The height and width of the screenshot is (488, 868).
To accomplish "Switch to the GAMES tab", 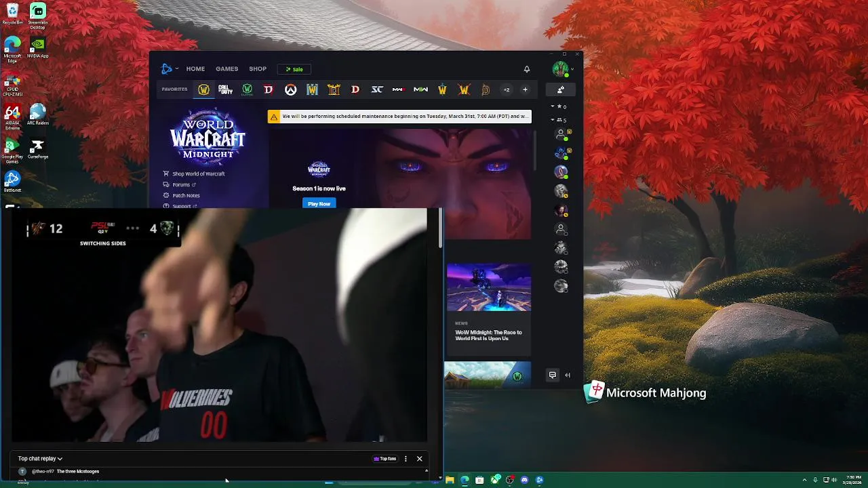I will pos(226,68).
